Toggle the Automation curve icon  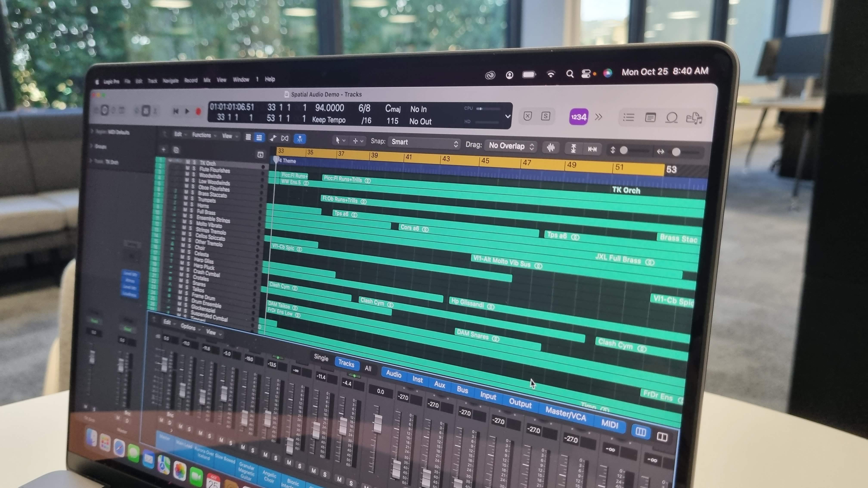[273, 138]
